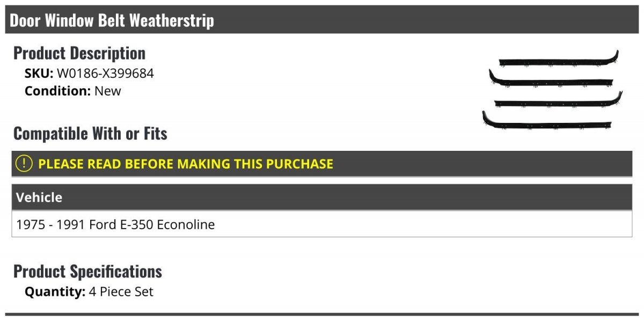The width and height of the screenshot is (644, 321).
Task: Select the 1975 - 1991 Ford E-350 Econoline row
Action: tap(115, 224)
